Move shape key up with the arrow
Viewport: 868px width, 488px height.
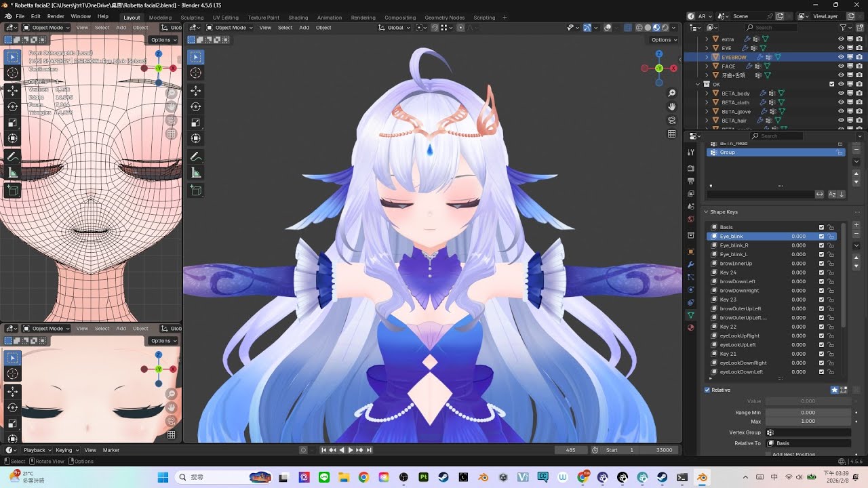click(856, 258)
